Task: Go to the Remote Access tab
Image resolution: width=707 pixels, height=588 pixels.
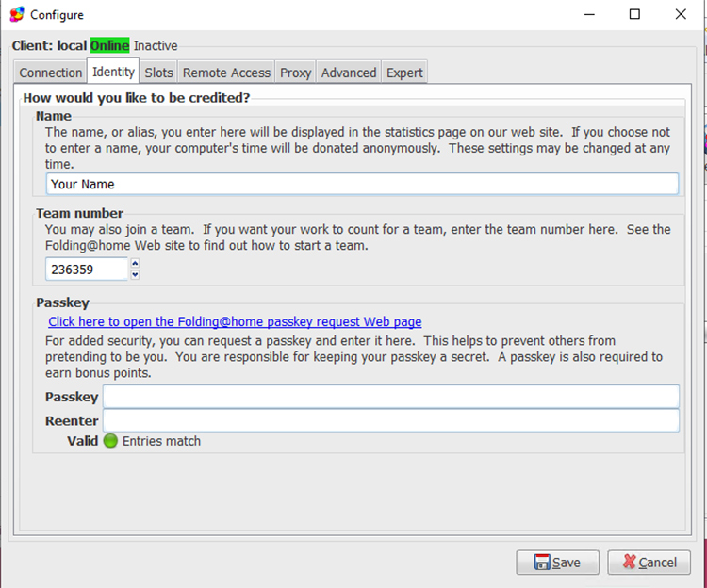Action: click(x=226, y=73)
